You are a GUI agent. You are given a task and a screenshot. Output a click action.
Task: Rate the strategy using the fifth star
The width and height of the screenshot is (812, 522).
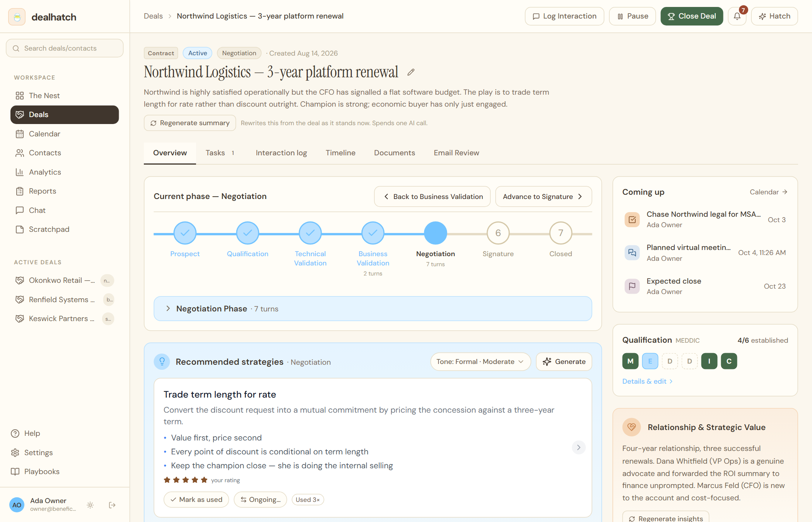coord(204,480)
